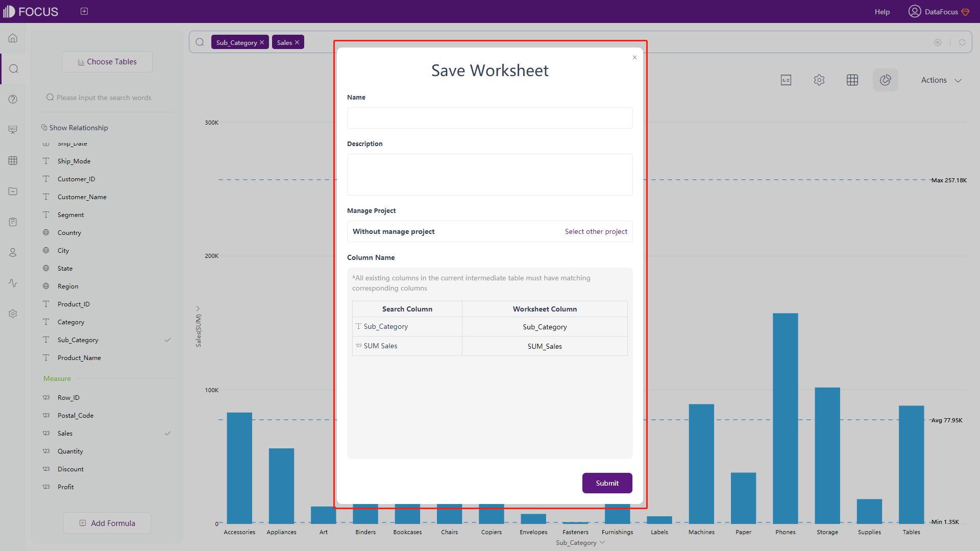Click the Submit button

[x=607, y=483]
